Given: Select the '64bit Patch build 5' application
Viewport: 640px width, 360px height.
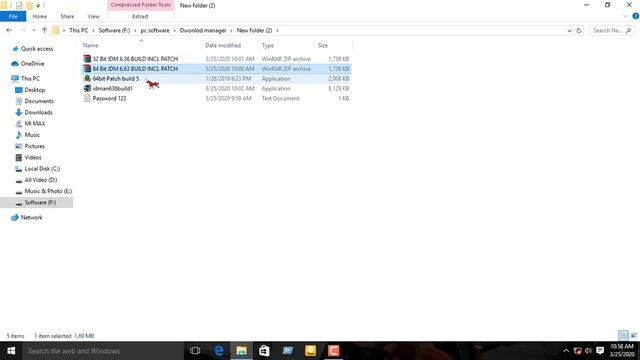Looking at the screenshot, I should (x=216, y=78).
